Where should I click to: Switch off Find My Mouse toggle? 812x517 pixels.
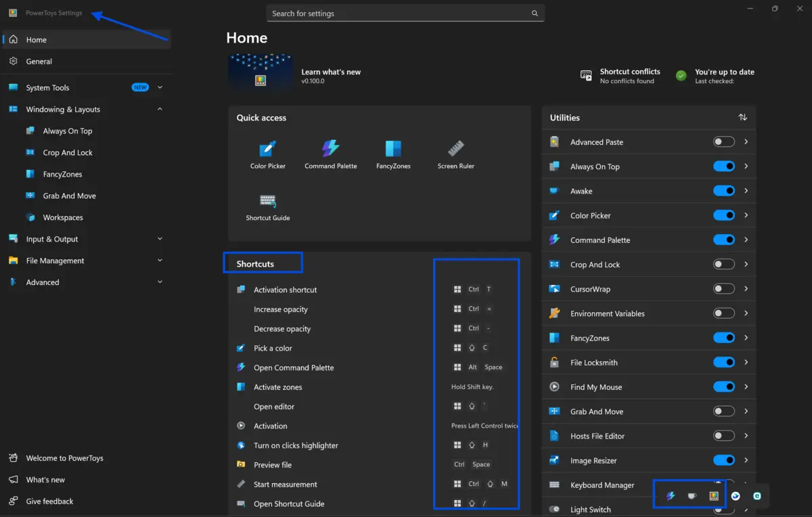point(724,387)
